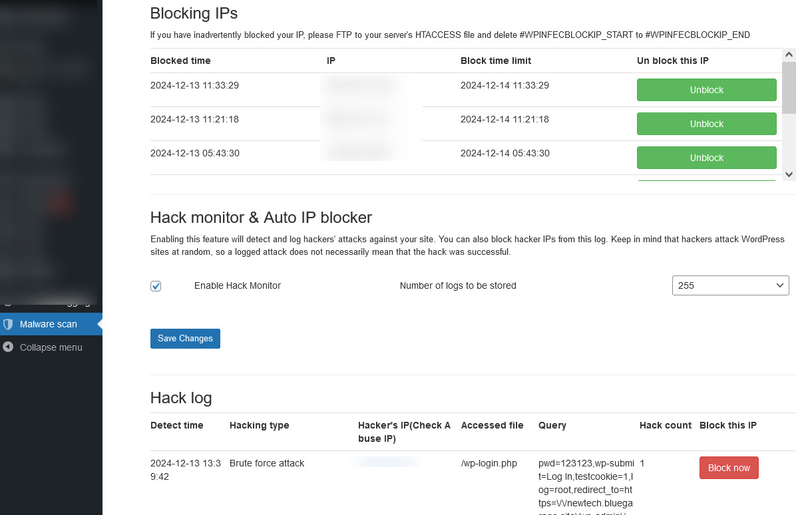Click Block now for the brute force attack
The width and height of the screenshot is (812, 515).
click(x=729, y=468)
